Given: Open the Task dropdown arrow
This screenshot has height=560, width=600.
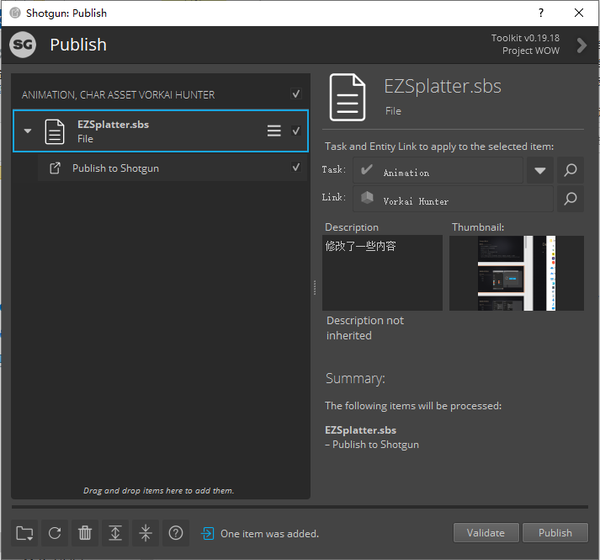Looking at the screenshot, I should (x=540, y=171).
